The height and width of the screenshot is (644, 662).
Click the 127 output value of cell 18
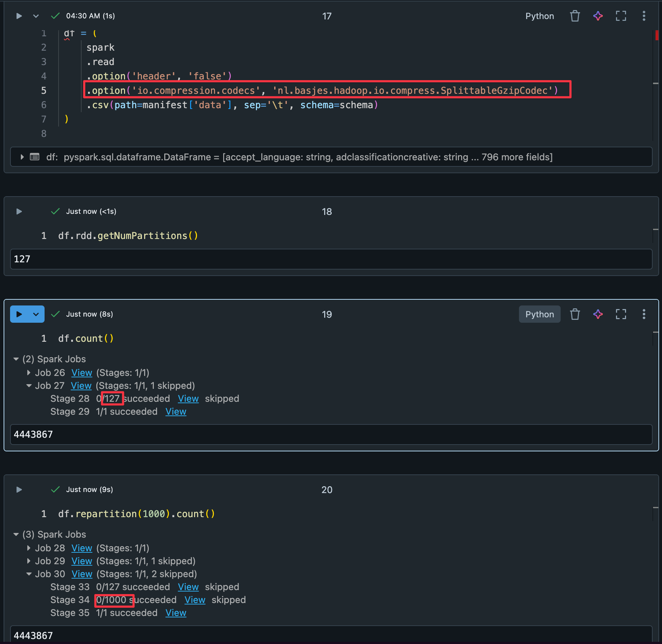click(x=22, y=259)
